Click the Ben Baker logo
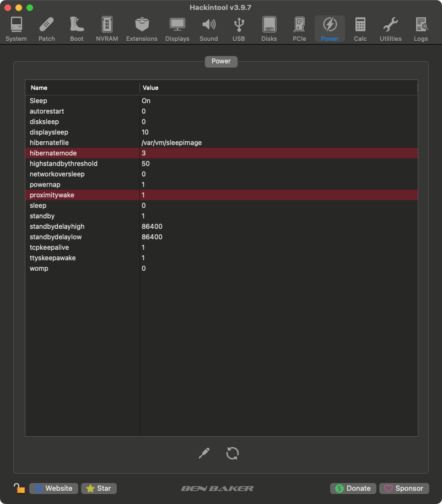The height and width of the screenshot is (504, 442). coord(217,489)
